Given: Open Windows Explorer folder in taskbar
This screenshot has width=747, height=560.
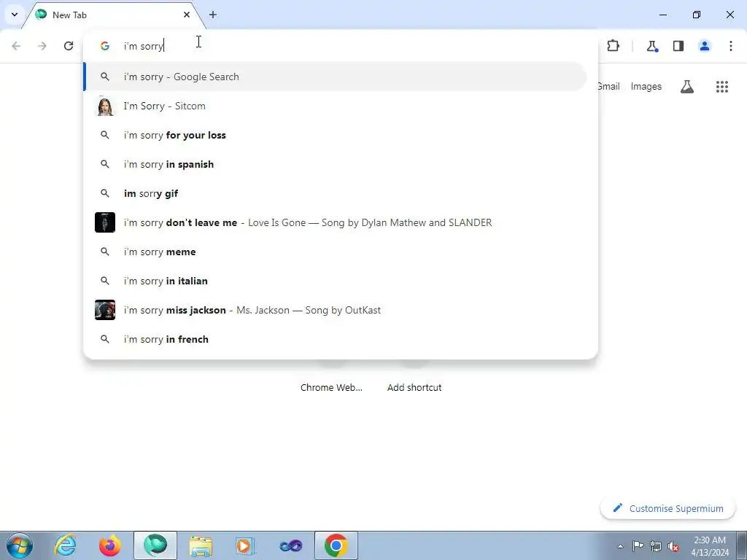Looking at the screenshot, I should [x=201, y=545].
